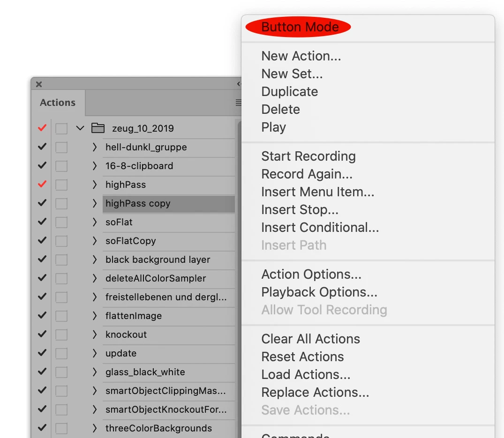Select New Action... menu entry
This screenshot has width=504, height=438.
[x=301, y=56]
